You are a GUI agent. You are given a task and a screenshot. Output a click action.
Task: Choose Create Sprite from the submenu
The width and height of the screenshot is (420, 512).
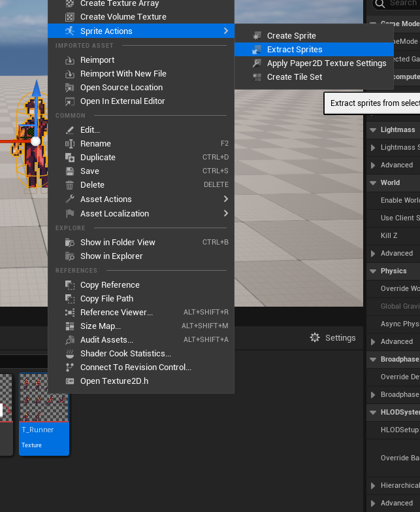(314, 35)
